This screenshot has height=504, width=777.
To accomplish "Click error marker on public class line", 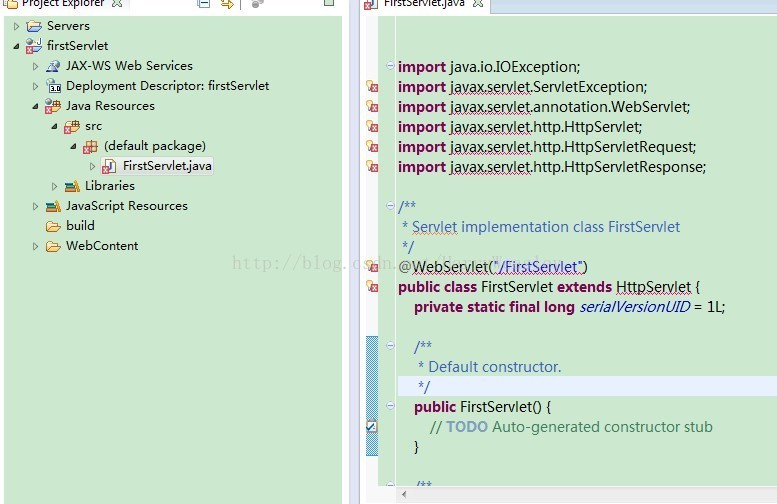I will pyautogui.click(x=372, y=287).
